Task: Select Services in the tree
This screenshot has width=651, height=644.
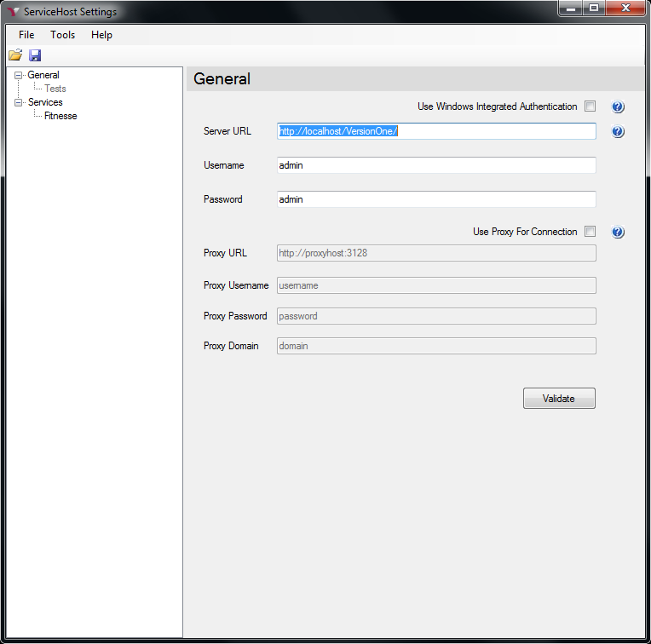Action: [45, 102]
